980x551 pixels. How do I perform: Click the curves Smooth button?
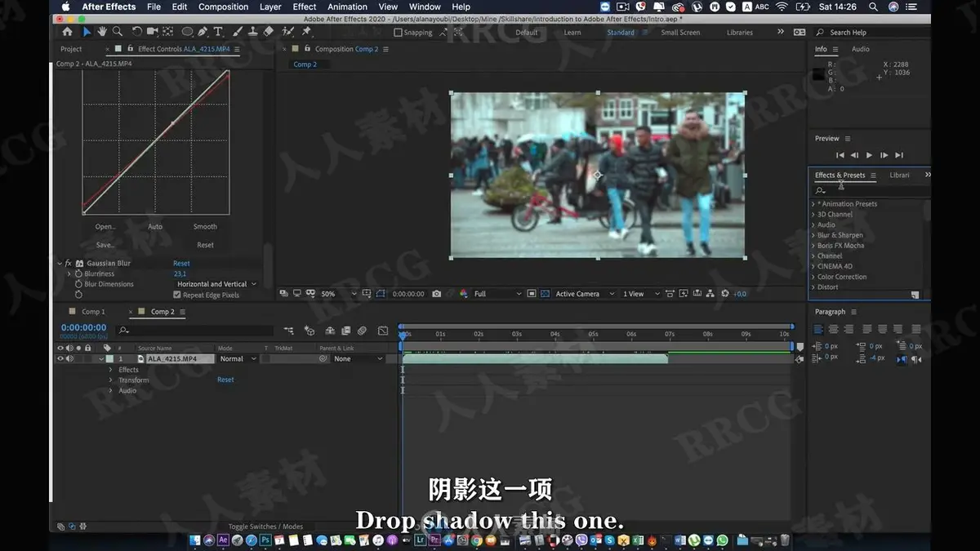tap(205, 227)
